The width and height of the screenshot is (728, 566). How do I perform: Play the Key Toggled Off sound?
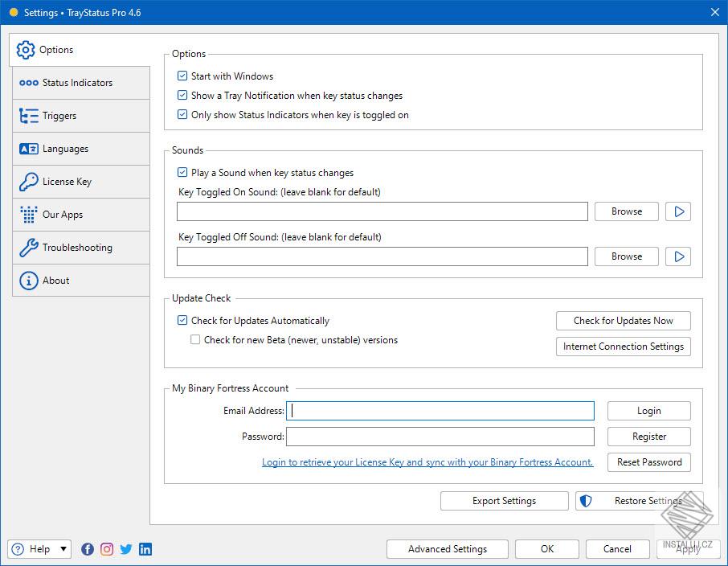pos(678,256)
